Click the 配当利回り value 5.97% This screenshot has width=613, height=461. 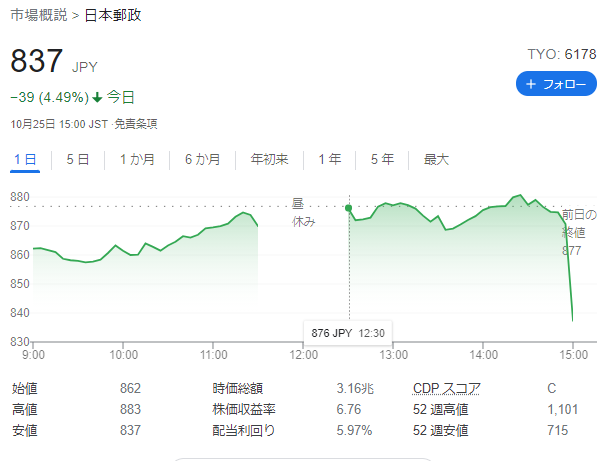coord(354,431)
